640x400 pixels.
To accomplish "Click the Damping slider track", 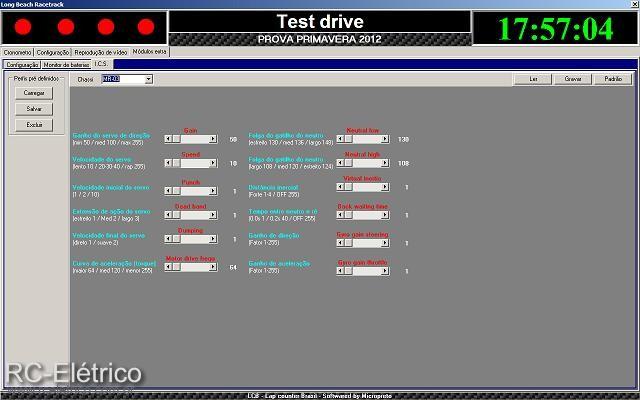I will [x=195, y=239].
